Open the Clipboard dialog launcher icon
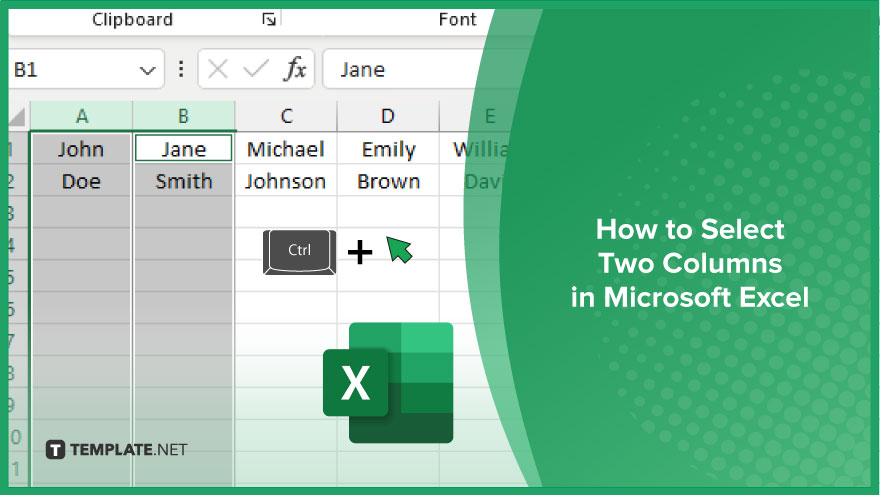Screen dimensions: 880x495 pos(269,20)
